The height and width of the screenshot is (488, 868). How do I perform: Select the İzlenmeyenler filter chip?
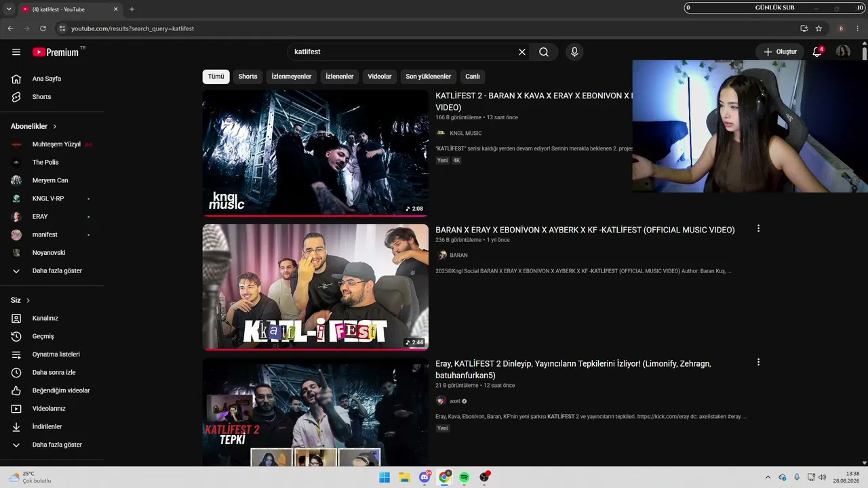coord(292,77)
